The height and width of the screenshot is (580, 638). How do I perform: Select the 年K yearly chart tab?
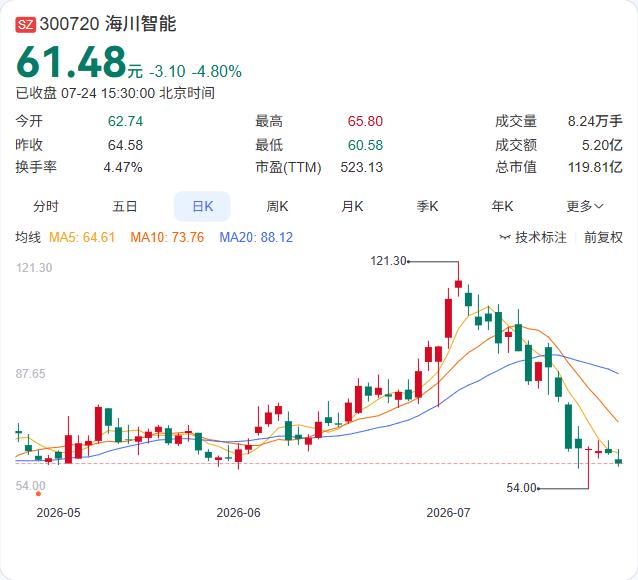point(502,206)
